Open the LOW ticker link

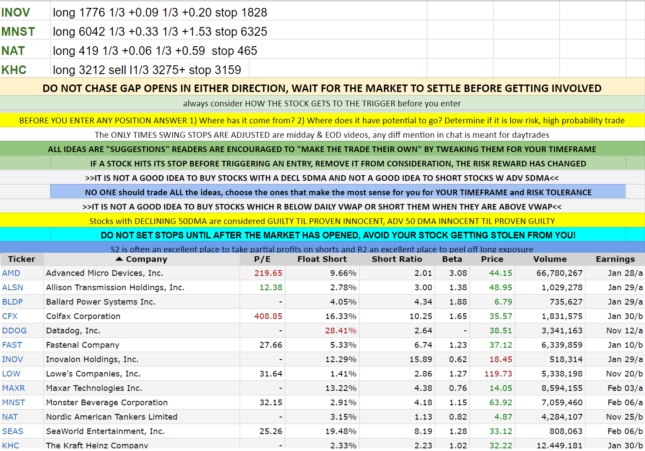click(x=11, y=374)
